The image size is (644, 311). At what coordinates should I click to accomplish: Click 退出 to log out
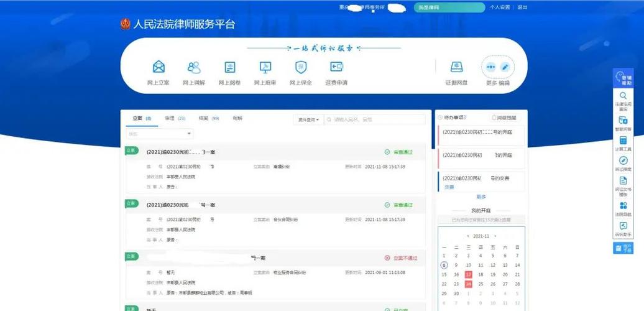coord(522,7)
